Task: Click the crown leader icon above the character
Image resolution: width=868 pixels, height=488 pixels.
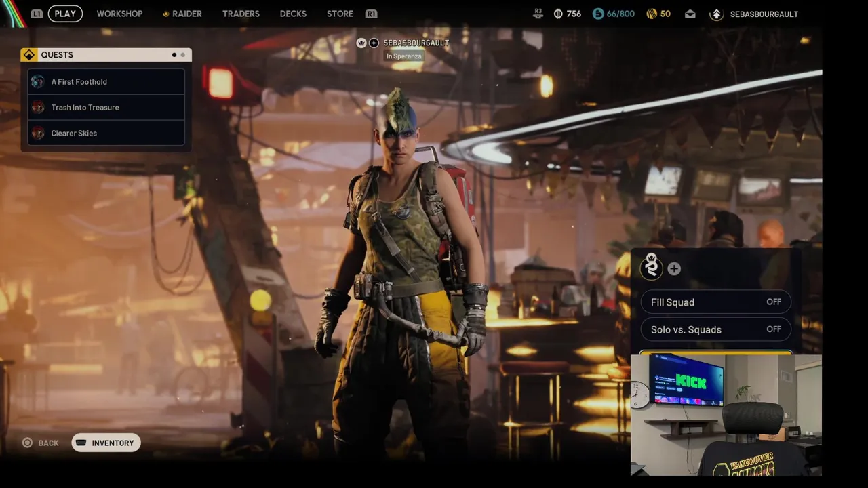Action: (361, 43)
